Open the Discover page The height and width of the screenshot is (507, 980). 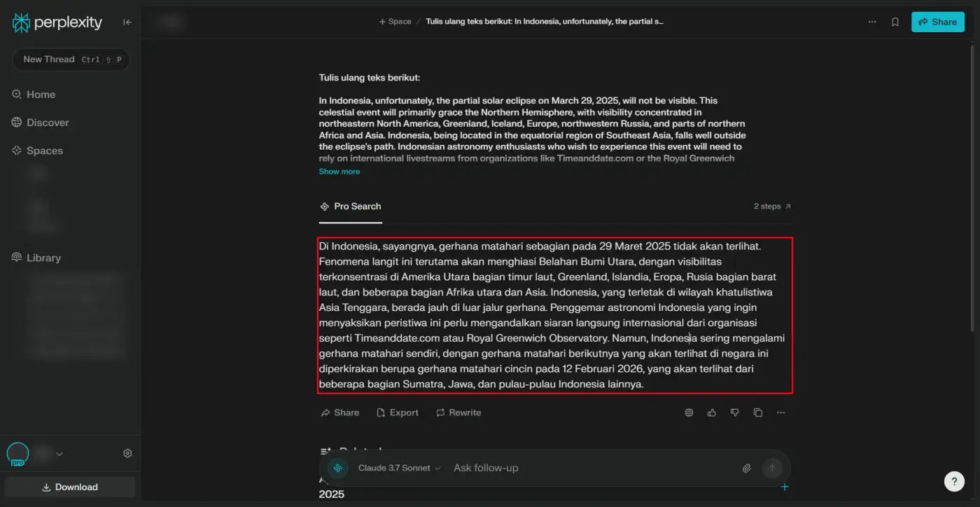pos(41,123)
